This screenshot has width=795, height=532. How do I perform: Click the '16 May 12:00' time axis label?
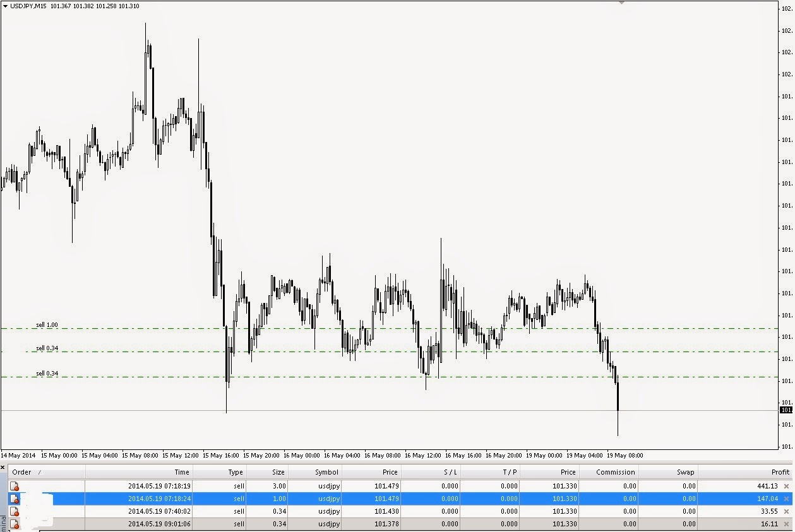(x=423, y=455)
